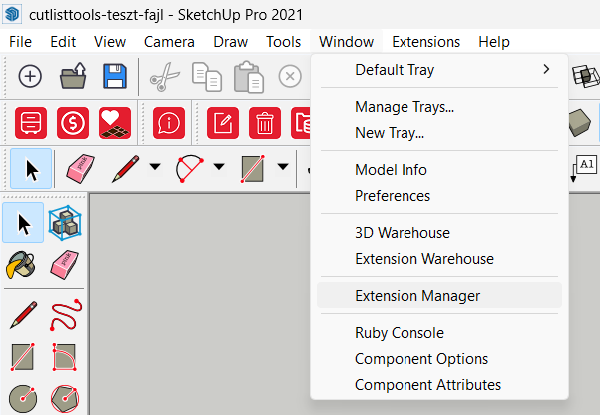The width and height of the screenshot is (600, 415).
Task: Choose the Polygon tool in left toolbar
Action: [x=66, y=399]
